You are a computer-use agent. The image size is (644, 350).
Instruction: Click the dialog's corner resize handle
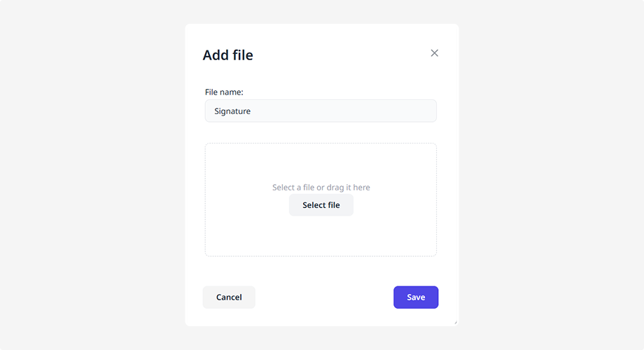tap(456, 323)
